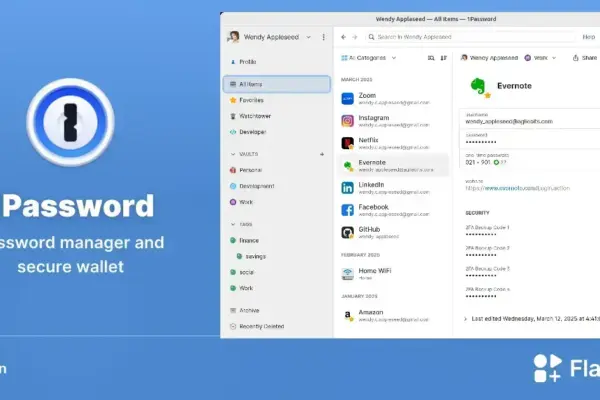Click the large Evernote elephant icon
The image size is (600, 400).
coord(478,87)
